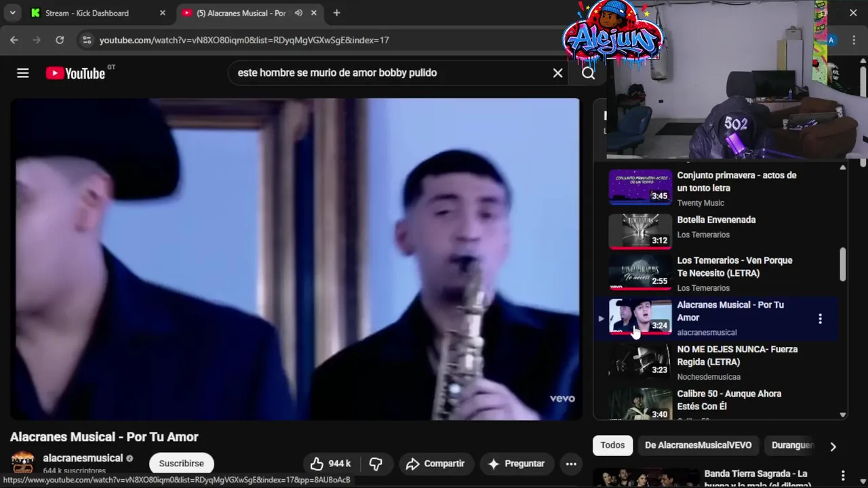868x488 pixels.
Task: Play Calibre 50 - Aunque Ahora Estés Con Él
Action: [x=729, y=400]
